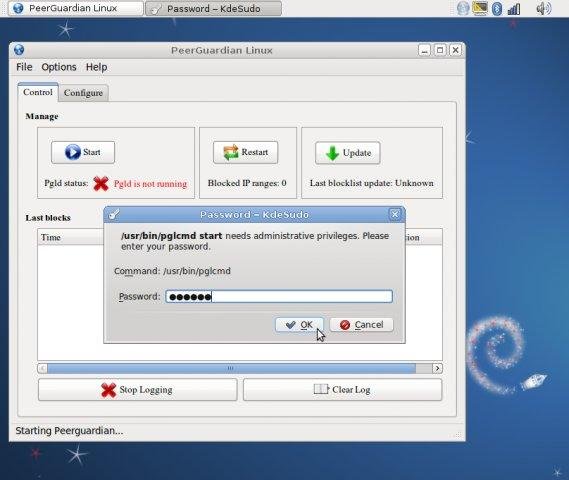Screen dimensions: 569x480
Task: Open the File menu
Action: pyautogui.click(x=24, y=67)
